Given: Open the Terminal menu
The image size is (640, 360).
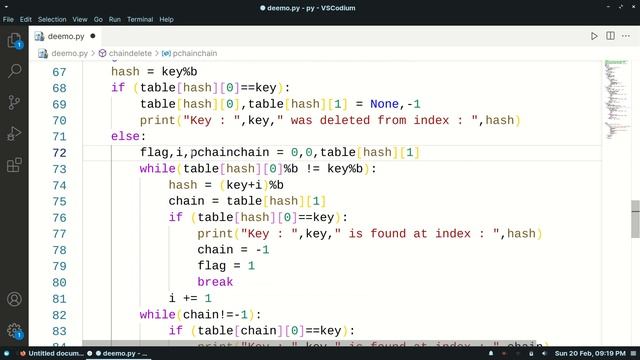Looking at the screenshot, I should coord(140,19).
